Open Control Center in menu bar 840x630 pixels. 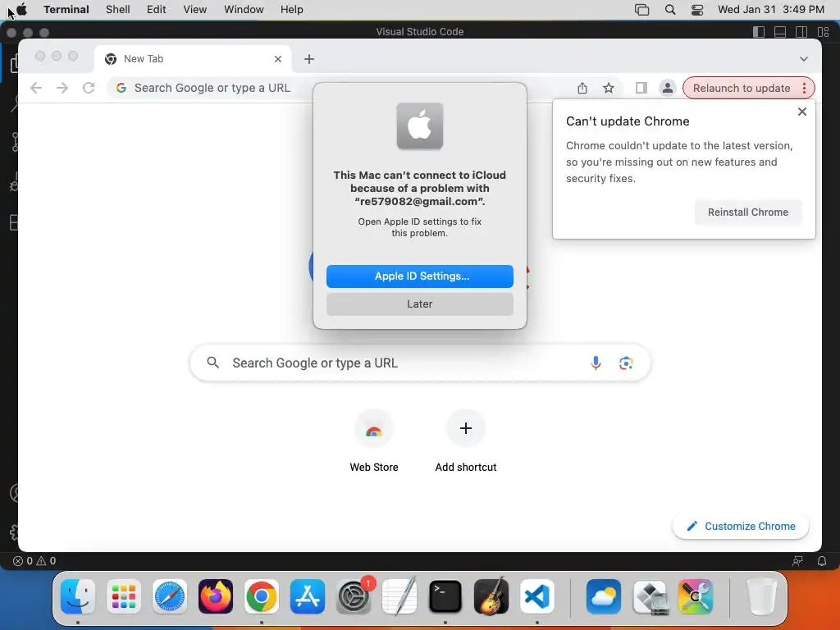[697, 10]
